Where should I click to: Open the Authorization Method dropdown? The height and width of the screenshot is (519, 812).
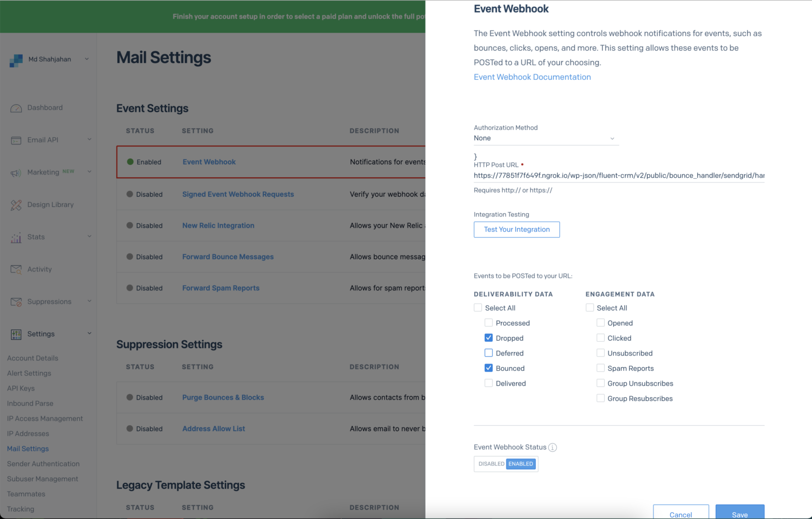[x=545, y=138]
